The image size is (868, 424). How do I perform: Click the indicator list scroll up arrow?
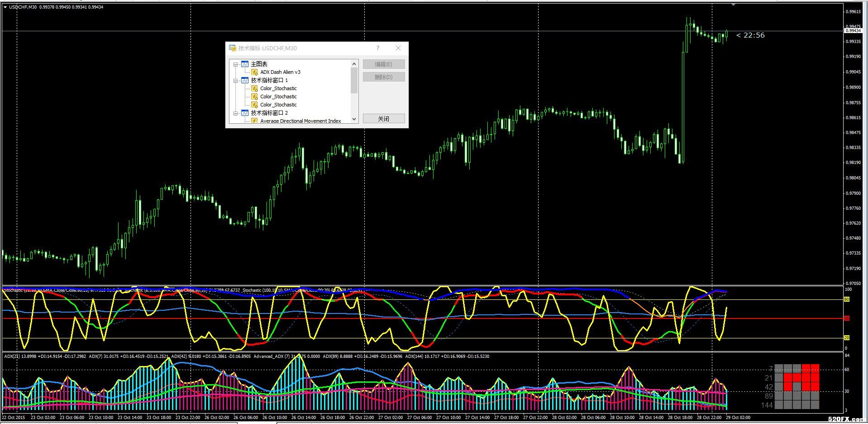354,64
